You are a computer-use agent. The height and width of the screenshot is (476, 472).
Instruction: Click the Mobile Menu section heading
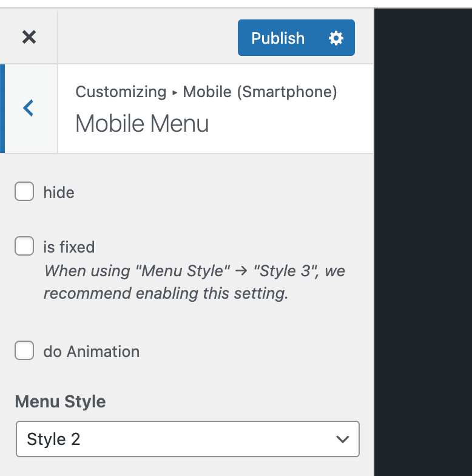pos(142,124)
